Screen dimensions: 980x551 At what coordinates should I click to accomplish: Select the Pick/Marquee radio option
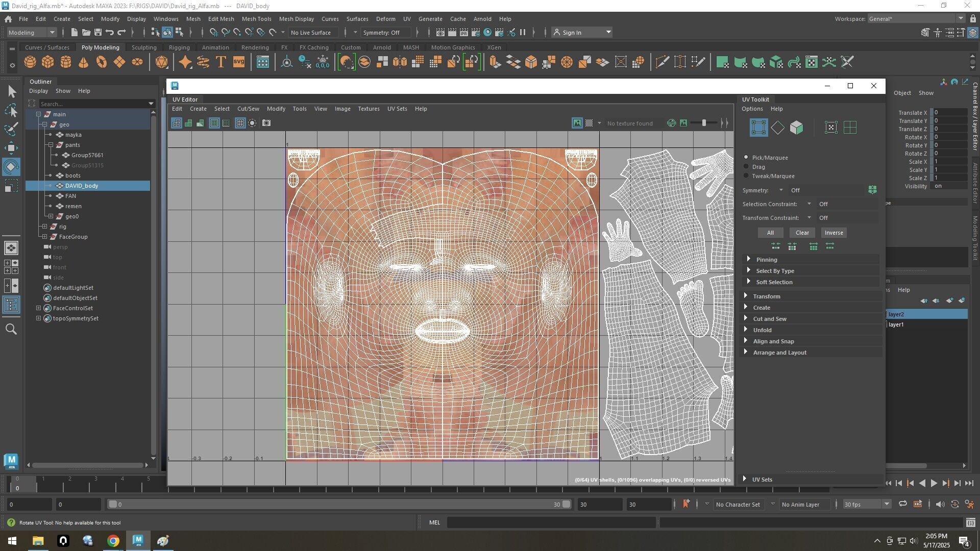[746, 157]
